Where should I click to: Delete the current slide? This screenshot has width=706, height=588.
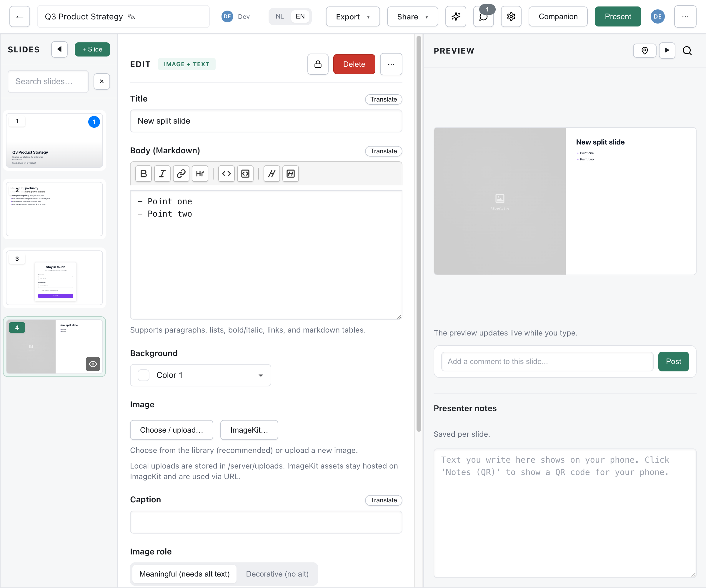click(354, 64)
